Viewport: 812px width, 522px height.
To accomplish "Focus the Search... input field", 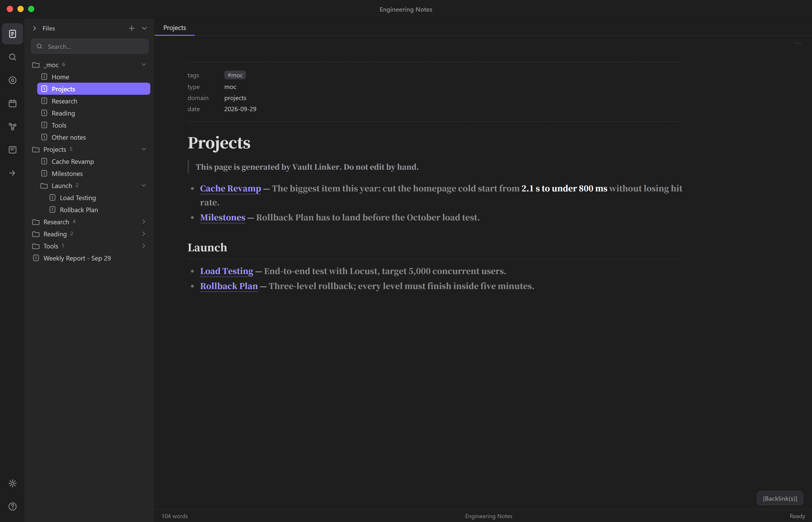I will (89, 46).
